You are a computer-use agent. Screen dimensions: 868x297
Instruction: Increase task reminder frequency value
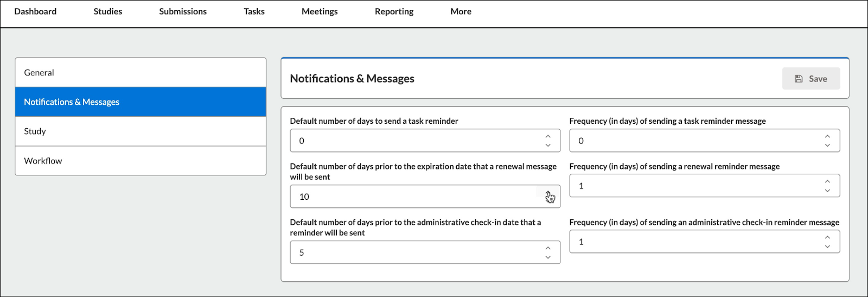(x=827, y=137)
